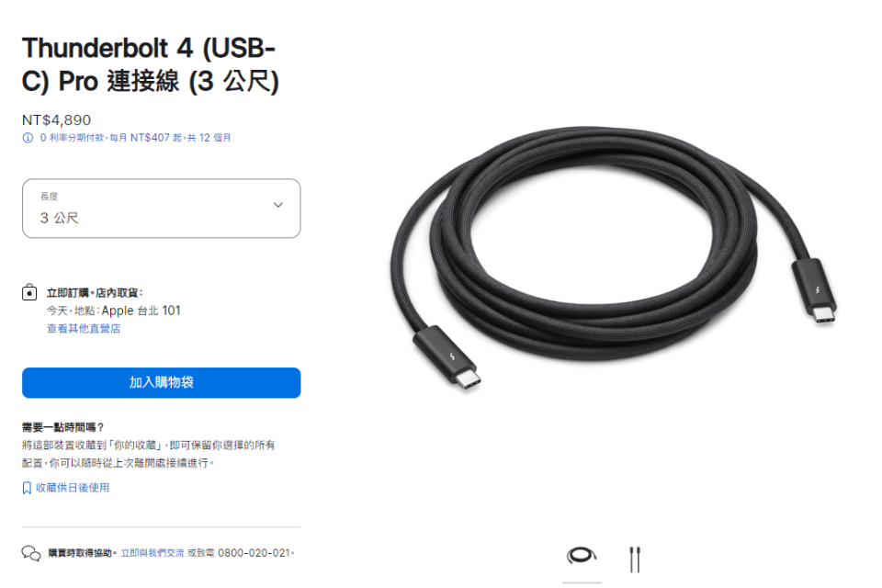The image size is (882, 588).
Task: Click the main Thunderbolt cable product image
Action: pos(614,257)
